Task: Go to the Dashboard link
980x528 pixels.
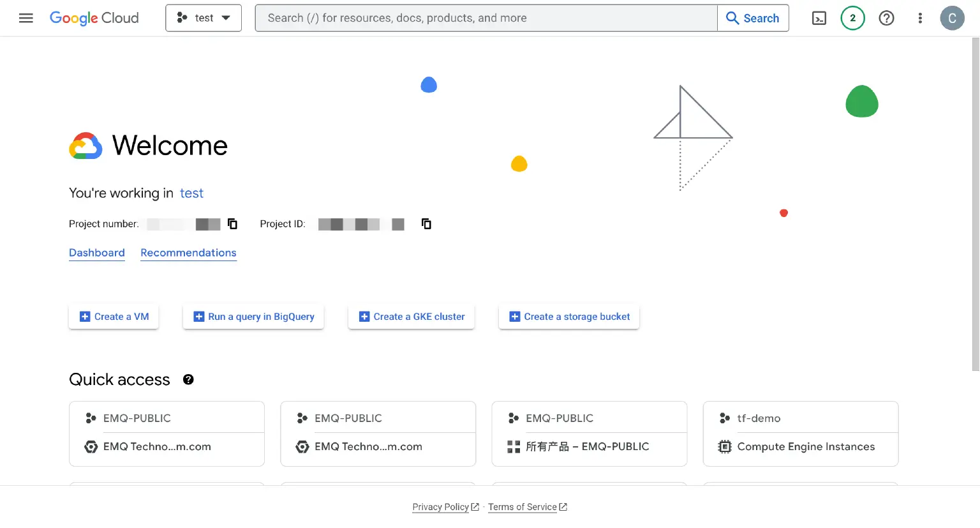Action: [97, 253]
